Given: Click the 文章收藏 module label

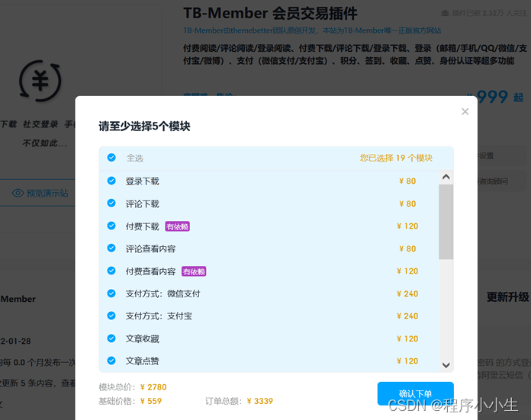Looking at the screenshot, I should [142, 338].
